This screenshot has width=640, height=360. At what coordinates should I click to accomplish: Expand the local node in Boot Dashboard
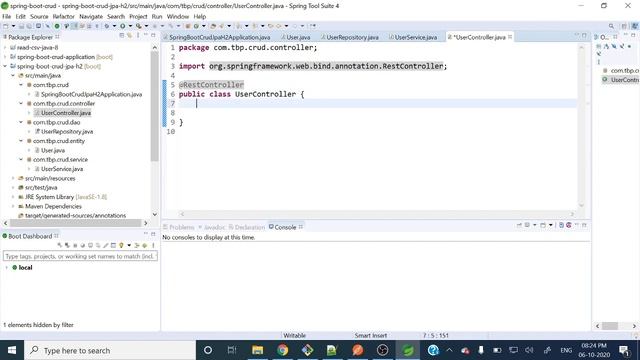(7, 268)
